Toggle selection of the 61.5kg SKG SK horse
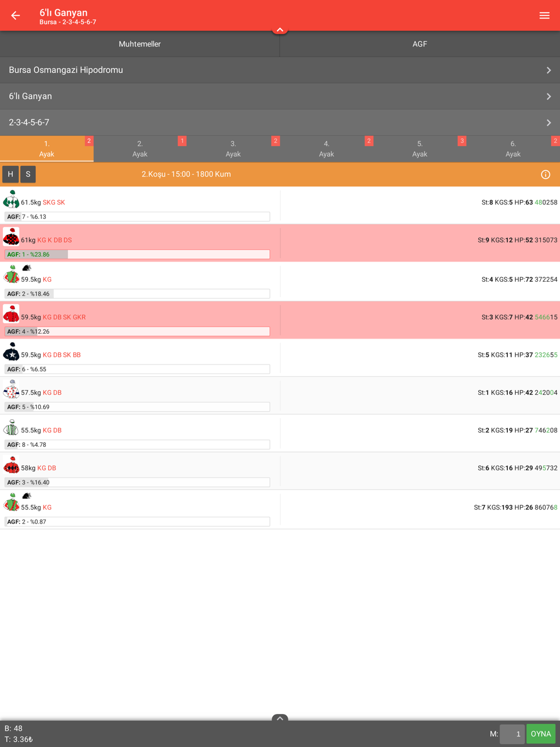 (280, 206)
